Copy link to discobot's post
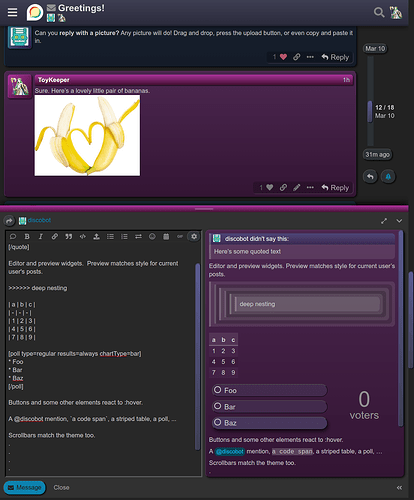The width and height of the screenshot is (414, 500). pos(296,57)
